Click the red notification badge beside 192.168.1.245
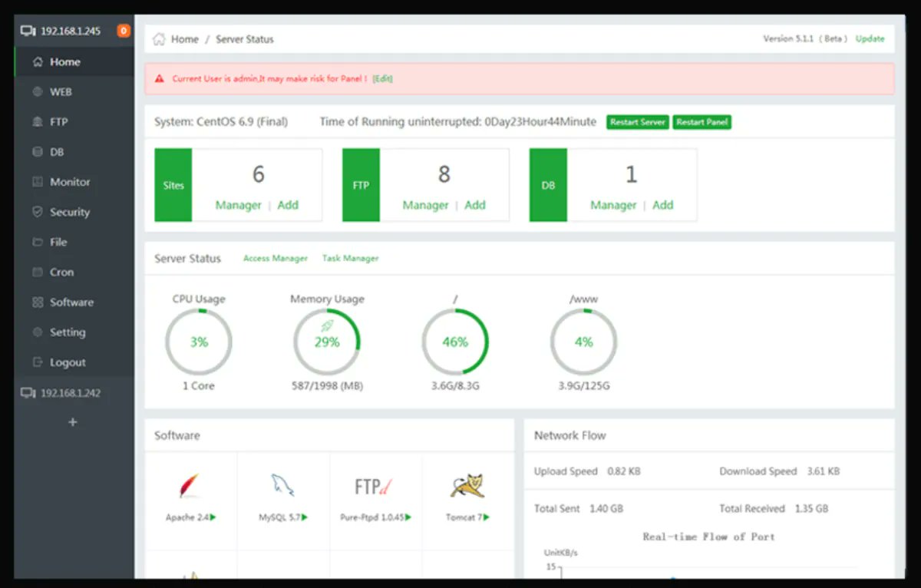This screenshot has width=921, height=588. (122, 31)
